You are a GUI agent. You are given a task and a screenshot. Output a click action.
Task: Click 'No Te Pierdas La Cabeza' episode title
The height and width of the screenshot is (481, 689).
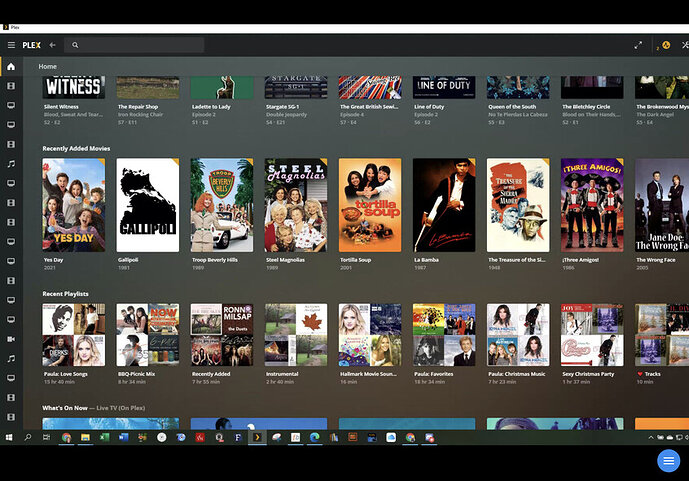coord(518,114)
